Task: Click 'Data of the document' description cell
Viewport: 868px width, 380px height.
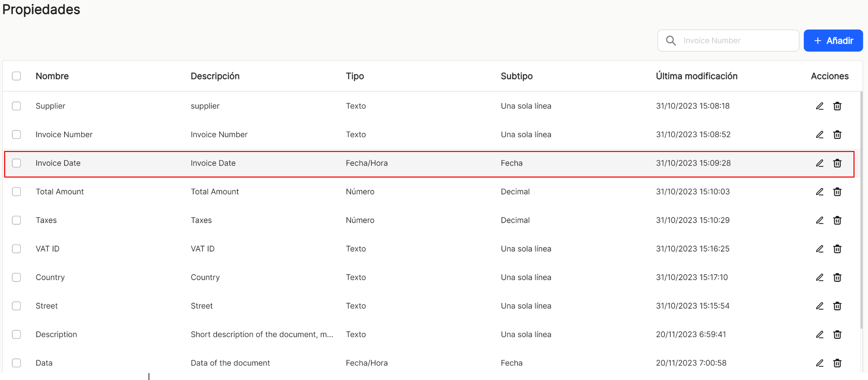Action: 230,363
